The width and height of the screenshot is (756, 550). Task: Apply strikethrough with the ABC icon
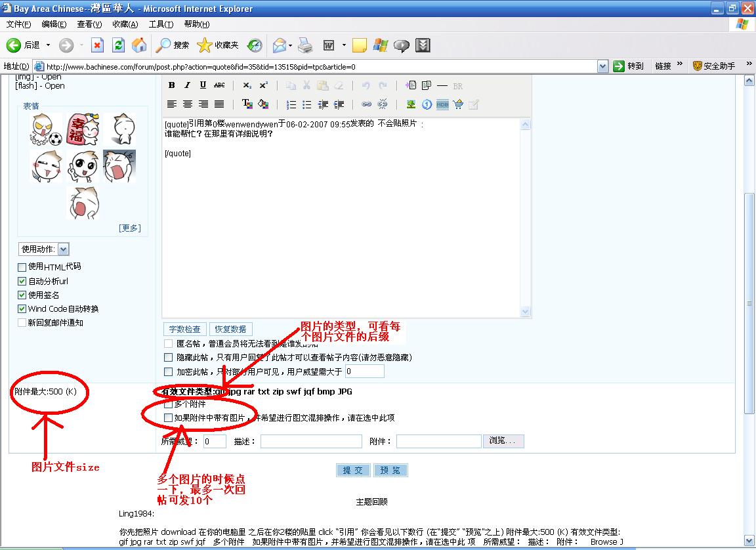[x=219, y=85]
